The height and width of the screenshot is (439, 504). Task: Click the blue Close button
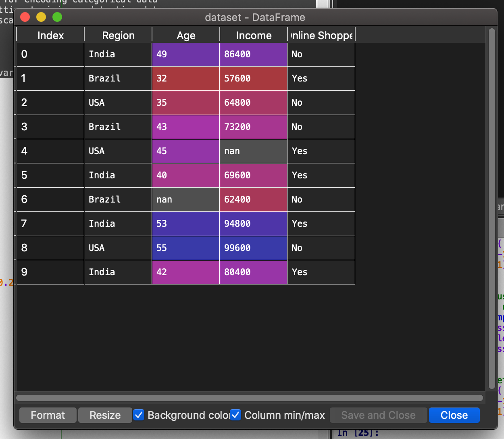[x=454, y=415]
